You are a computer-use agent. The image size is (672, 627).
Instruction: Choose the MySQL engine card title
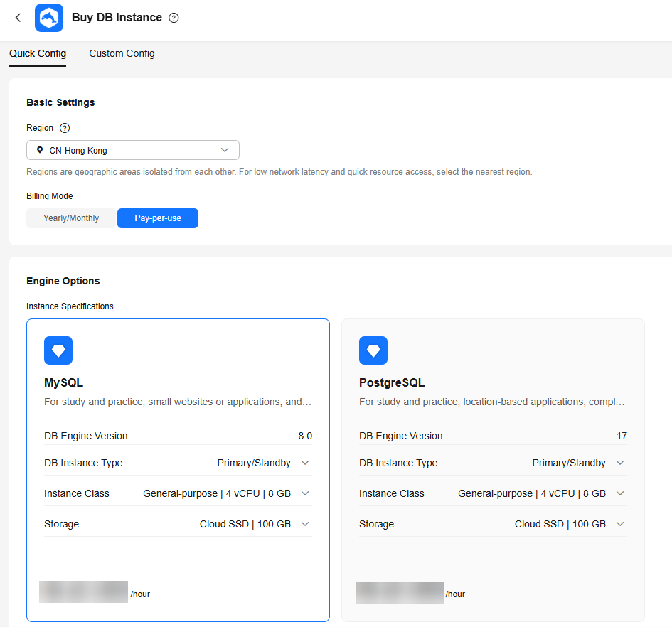(x=64, y=383)
